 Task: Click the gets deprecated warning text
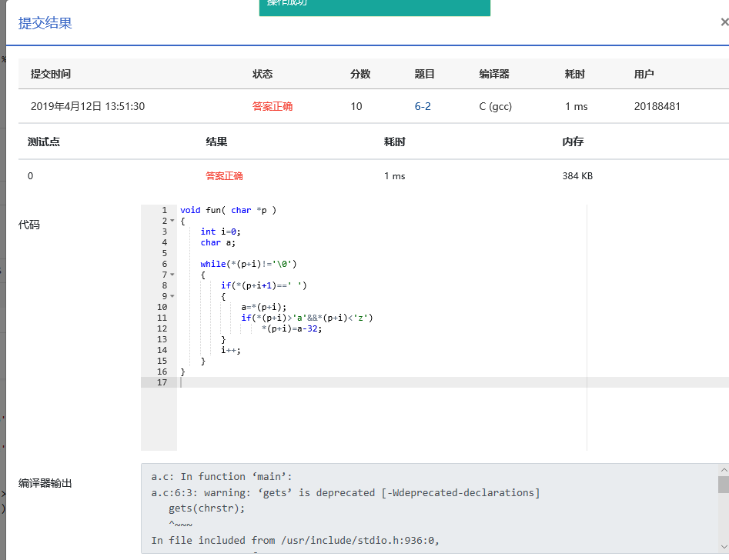click(346, 492)
